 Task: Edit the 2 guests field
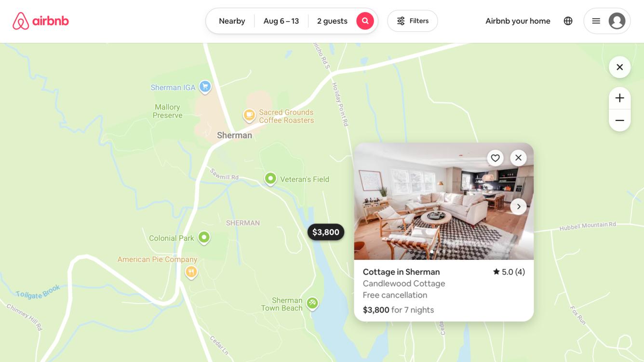click(332, 21)
